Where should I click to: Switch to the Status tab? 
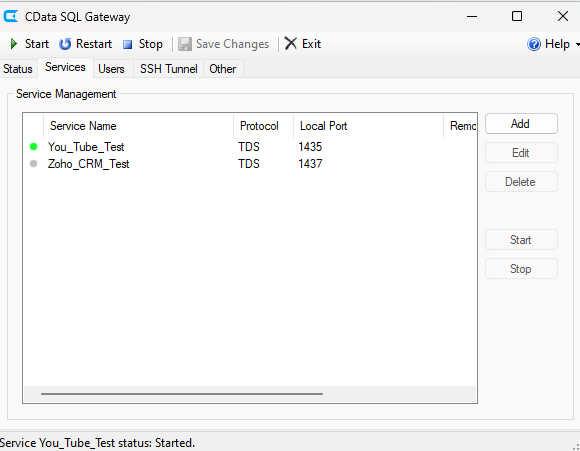point(18,69)
